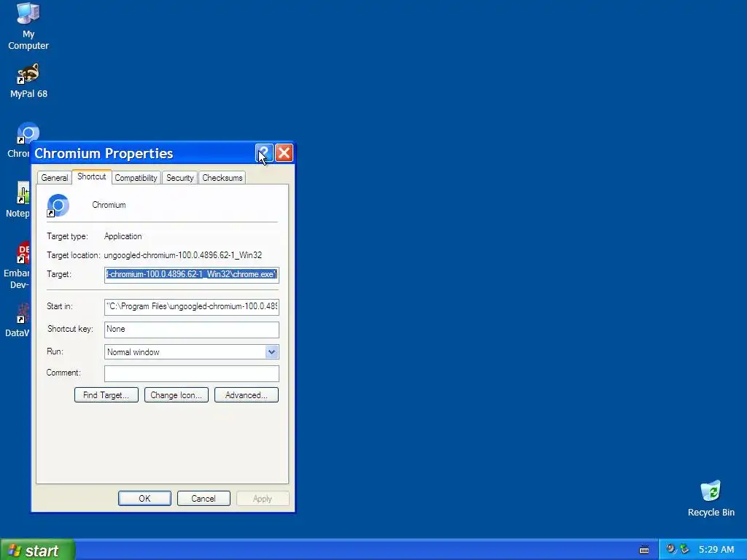Open the Advanced shortcut options
Viewport: 747px width, 560px height.
point(247,394)
